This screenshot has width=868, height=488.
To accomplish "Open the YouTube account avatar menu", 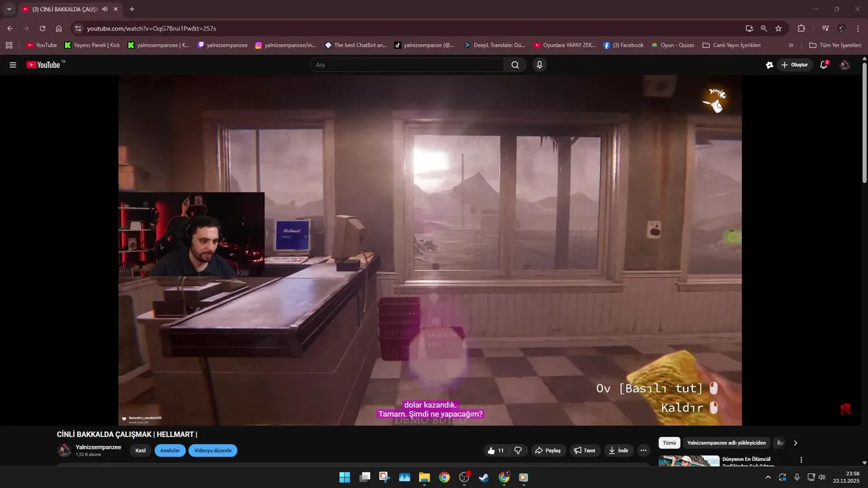I will (x=845, y=65).
